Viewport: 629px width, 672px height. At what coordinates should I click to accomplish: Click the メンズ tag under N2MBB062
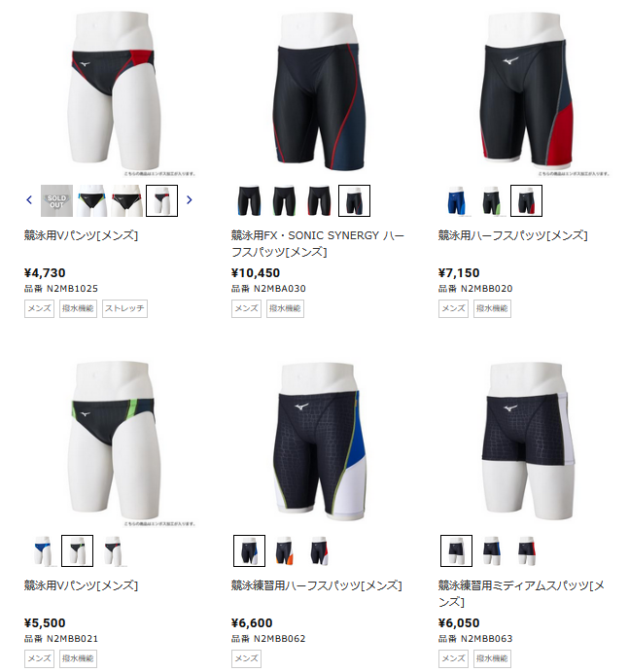pyautogui.click(x=246, y=658)
